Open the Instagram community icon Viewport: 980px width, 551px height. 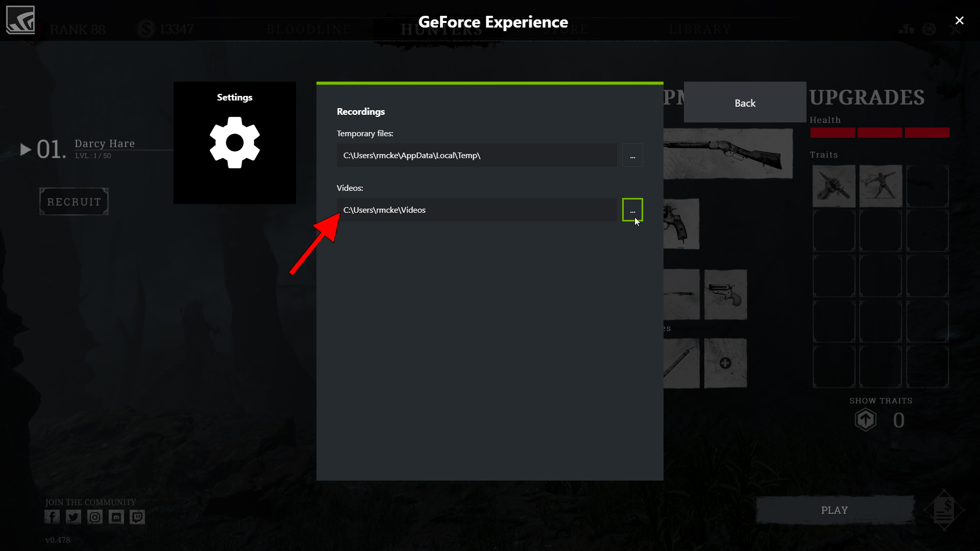click(95, 517)
